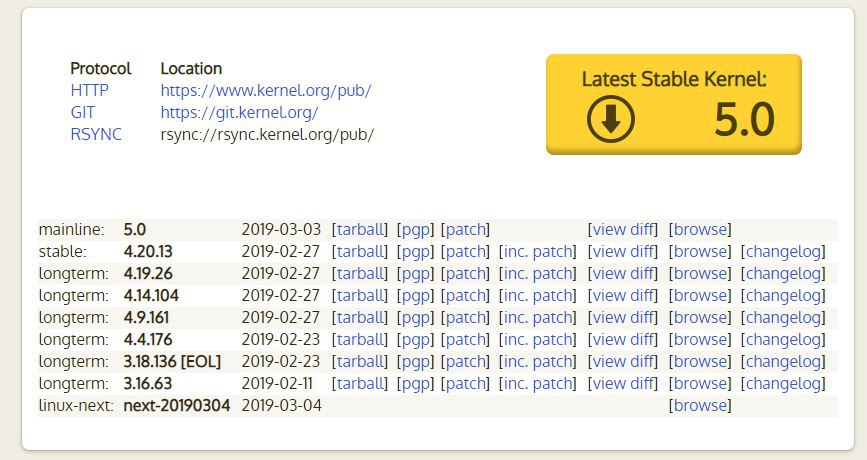Screen dimensions: 867x460
Task: Open changelog for 4.14.104
Action: pos(783,296)
